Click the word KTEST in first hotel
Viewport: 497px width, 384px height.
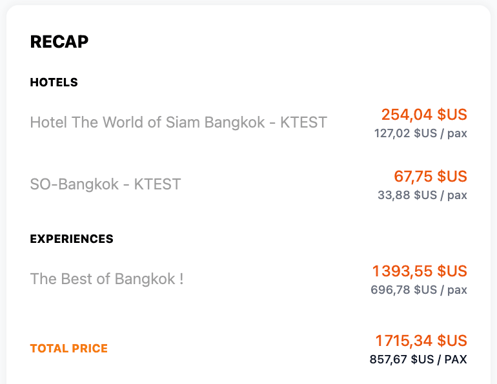pos(303,122)
